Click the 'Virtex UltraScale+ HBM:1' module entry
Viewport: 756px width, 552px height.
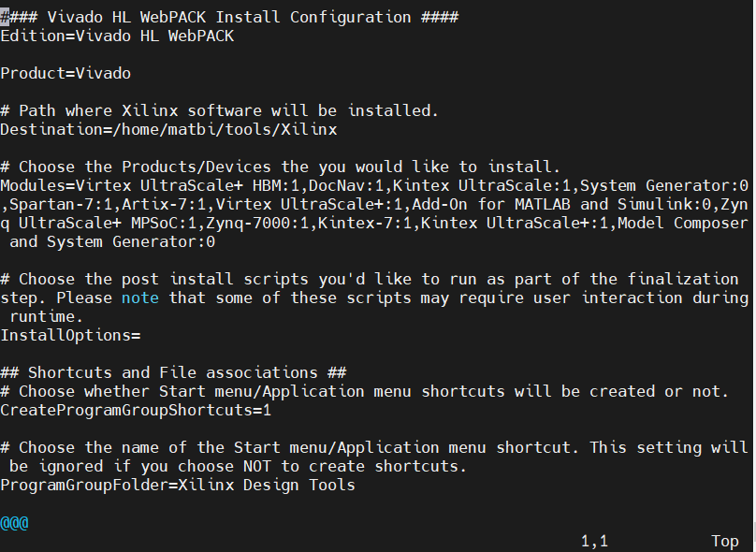187,185
